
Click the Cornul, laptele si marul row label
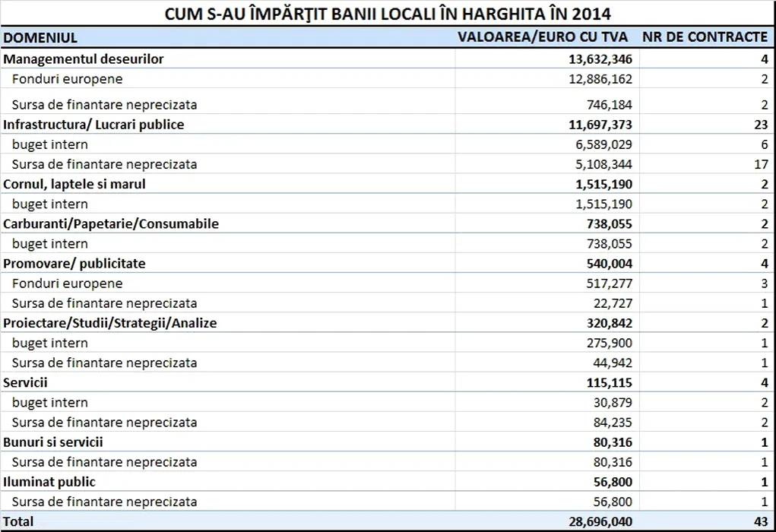tap(74, 184)
